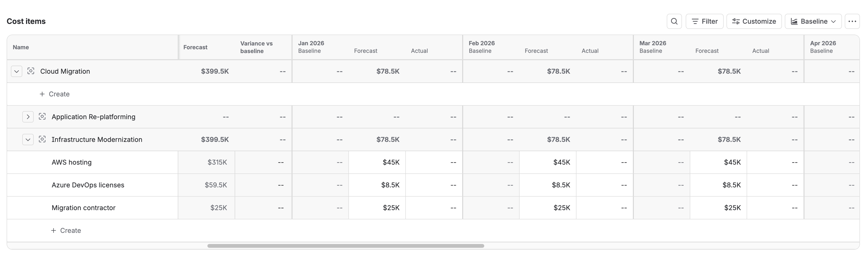Click the Cloud Migration focus icon
This screenshot has height=262, width=868.
(x=31, y=71)
